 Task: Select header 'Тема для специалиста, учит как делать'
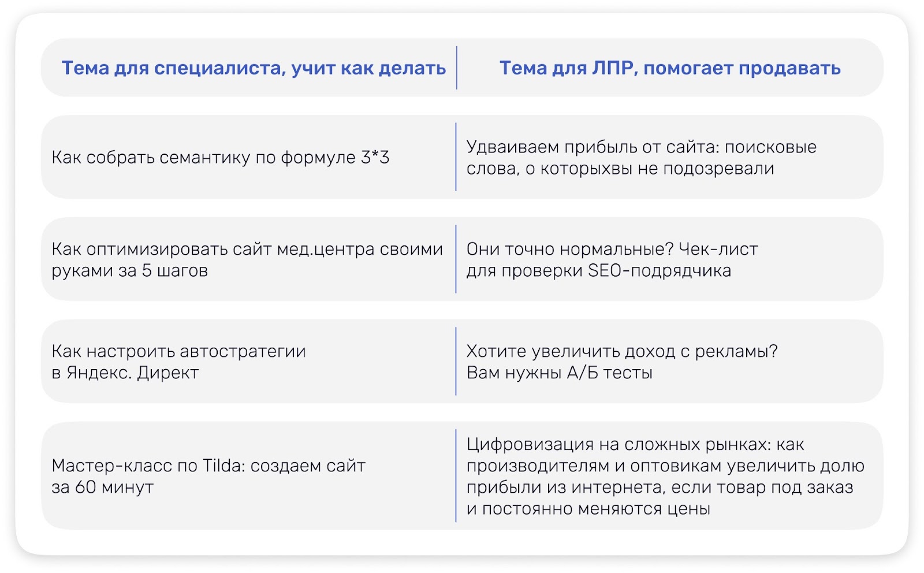click(254, 68)
